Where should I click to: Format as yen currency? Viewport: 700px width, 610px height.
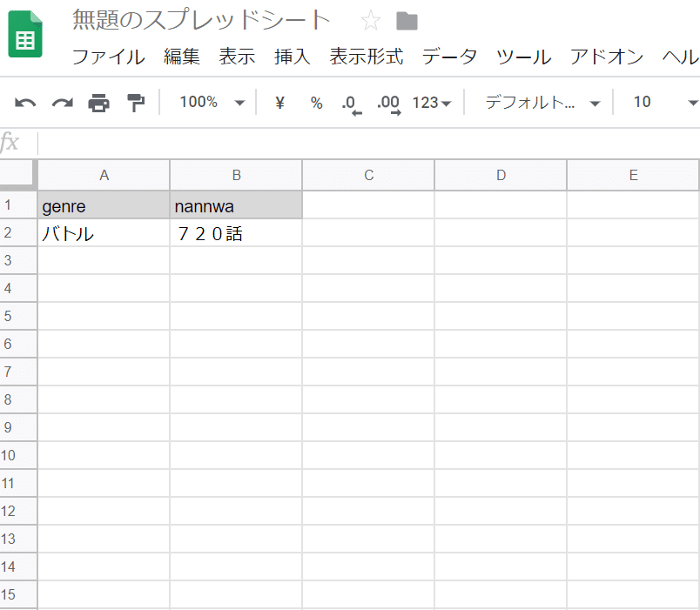tap(279, 103)
